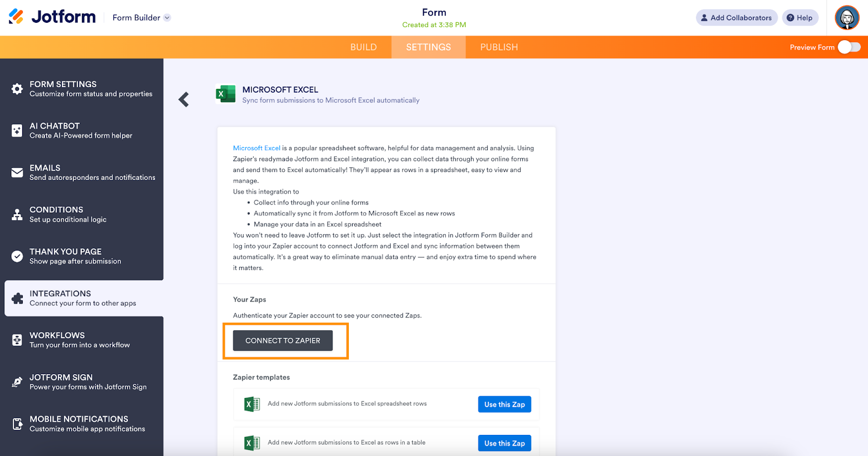Use the Excel spreadsheet rows Zap
Image resolution: width=868 pixels, height=456 pixels.
pyautogui.click(x=505, y=404)
